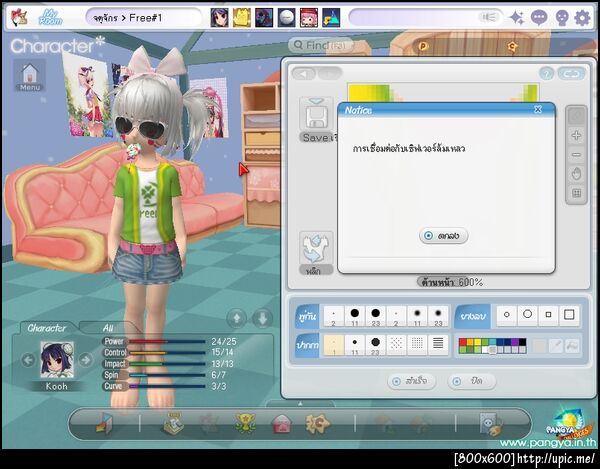Select soft brush size 11
600x469 pixels.
coord(417,316)
